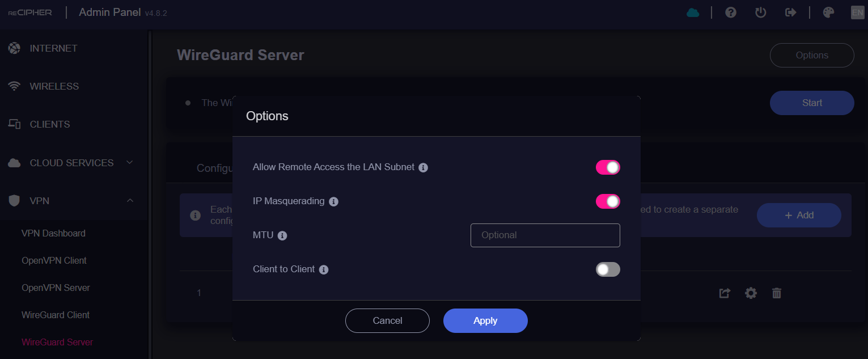Open the theme palette icon
Screen dimensions: 868x359
828,12
